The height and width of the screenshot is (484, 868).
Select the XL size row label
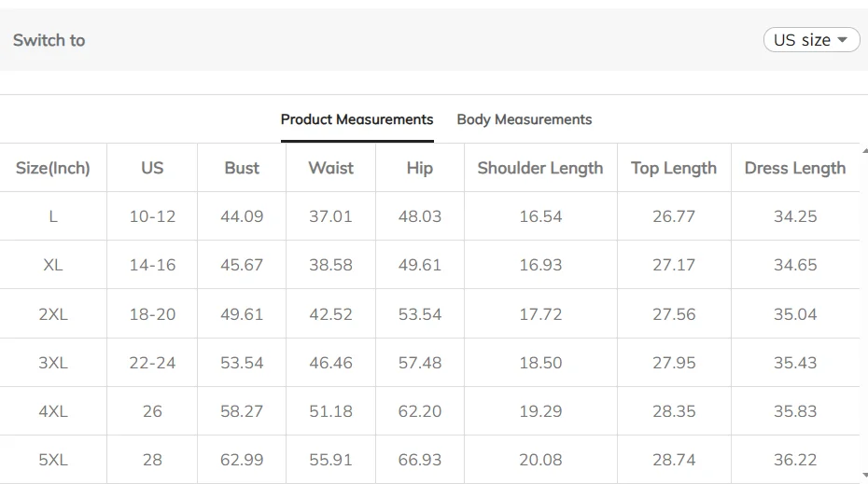(x=53, y=265)
